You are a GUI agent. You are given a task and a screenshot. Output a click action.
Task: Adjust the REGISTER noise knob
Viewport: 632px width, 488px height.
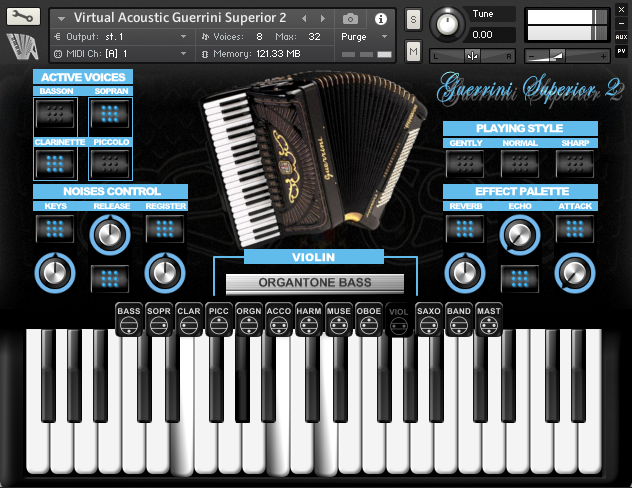165,273
